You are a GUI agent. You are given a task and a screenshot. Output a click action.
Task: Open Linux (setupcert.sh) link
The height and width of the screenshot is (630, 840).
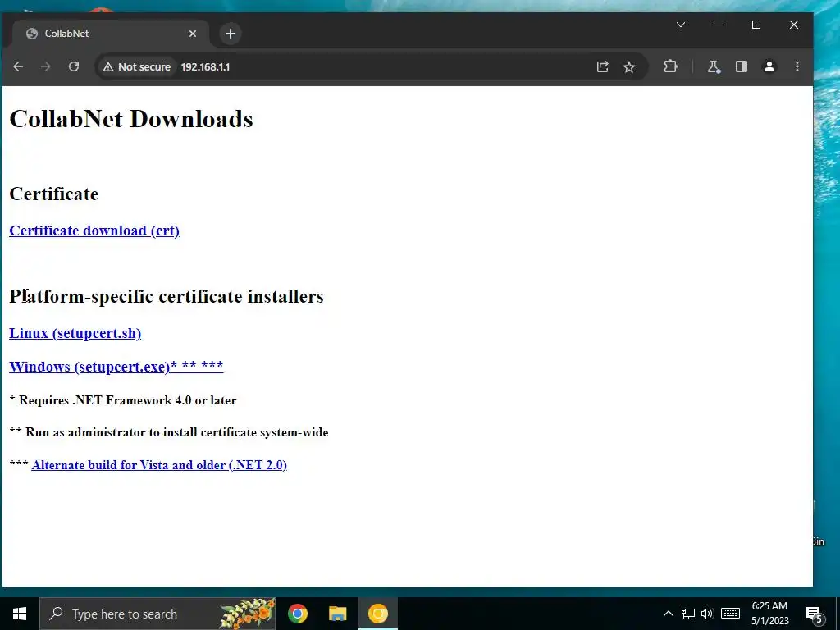[75, 333]
